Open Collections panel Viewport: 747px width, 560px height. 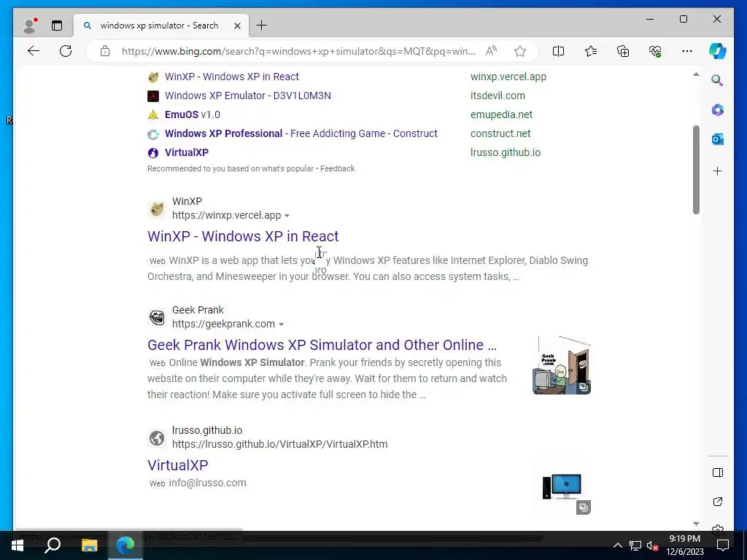[623, 51]
